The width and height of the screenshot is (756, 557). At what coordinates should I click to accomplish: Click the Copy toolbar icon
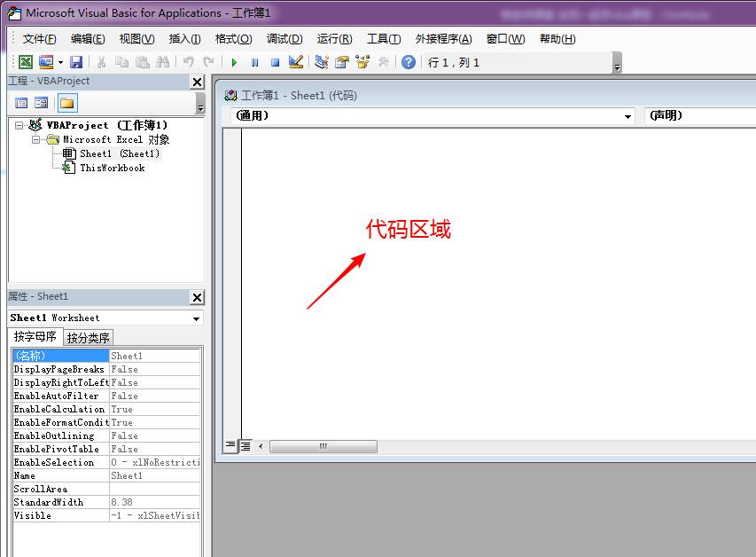point(121,62)
